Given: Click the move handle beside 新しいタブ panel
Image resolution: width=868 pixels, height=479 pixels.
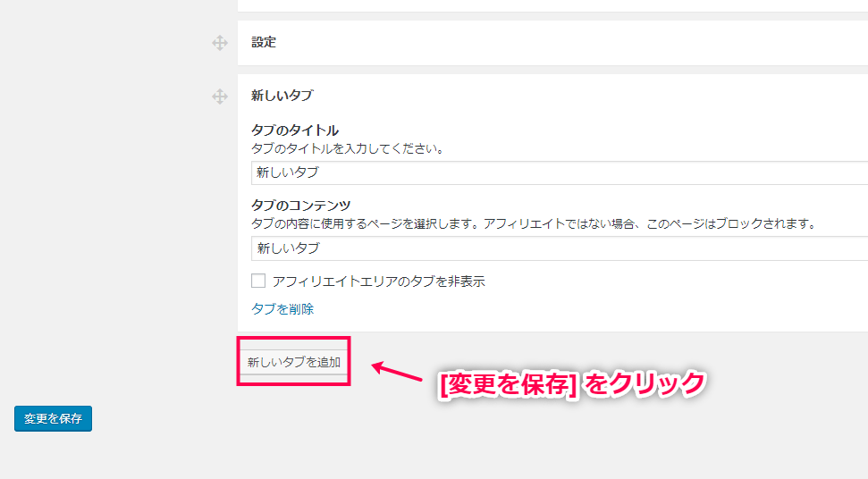Looking at the screenshot, I should click(220, 97).
